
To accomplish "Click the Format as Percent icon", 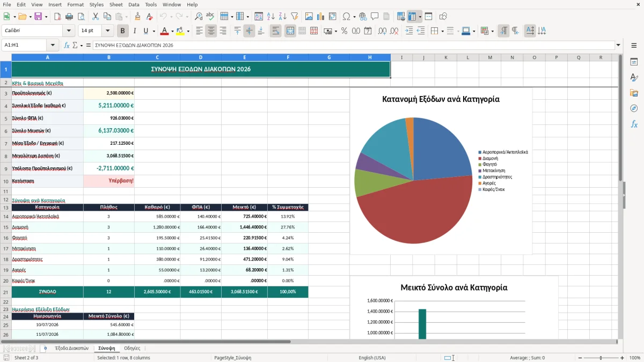I will pyautogui.click(x=344, y=31).
